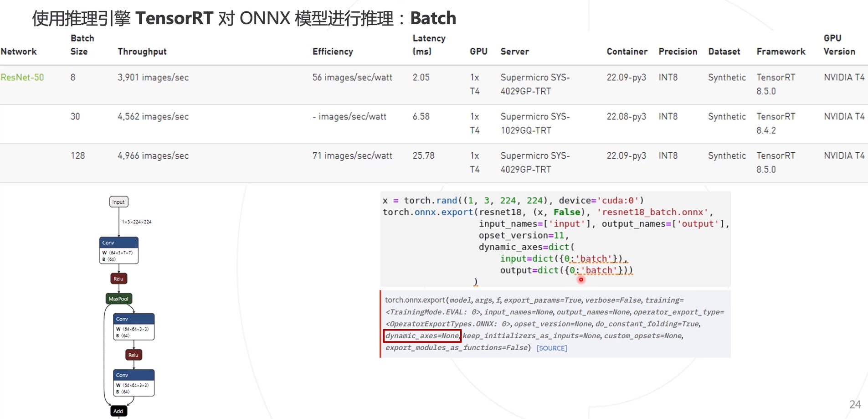This screenshot has height=419, width=868.
Task: Click the 22.08-py3 container cell
Action: [x=627, y=117]
